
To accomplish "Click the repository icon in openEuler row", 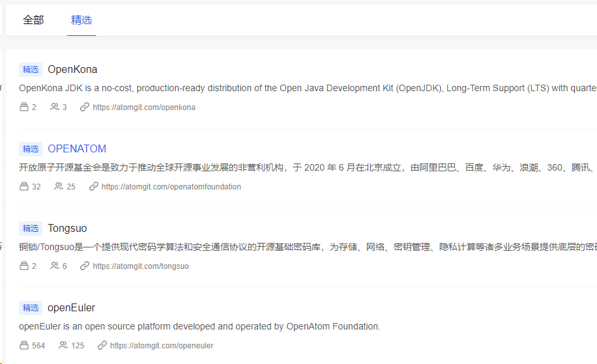I will (x=24, y=346).
